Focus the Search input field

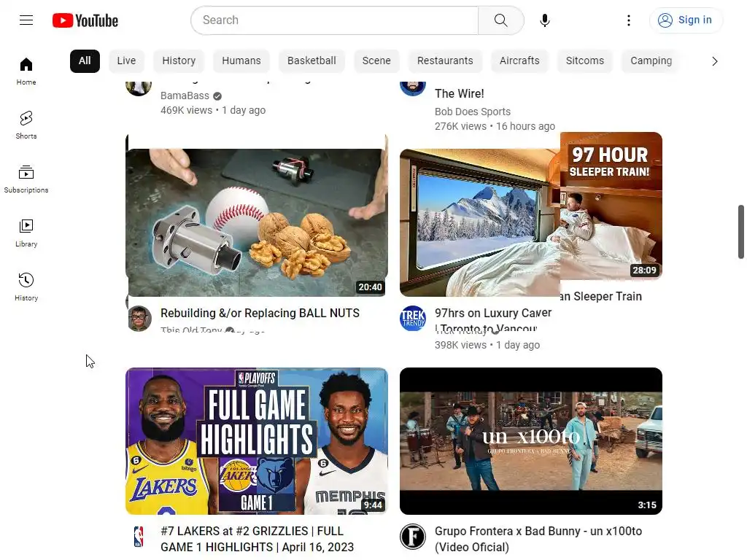[x=334, y=20]
